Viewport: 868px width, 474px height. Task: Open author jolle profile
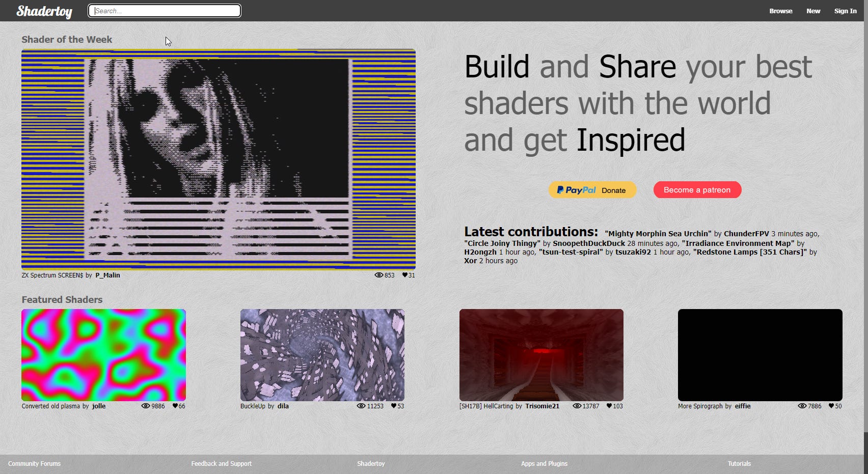point(99,406)
